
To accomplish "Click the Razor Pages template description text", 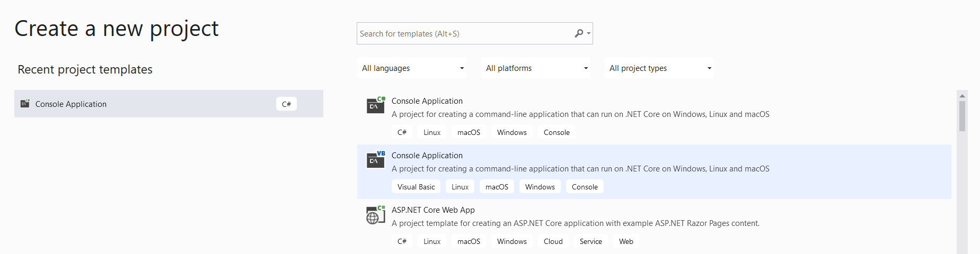I will pyautogui.click(x=576, y=223).
